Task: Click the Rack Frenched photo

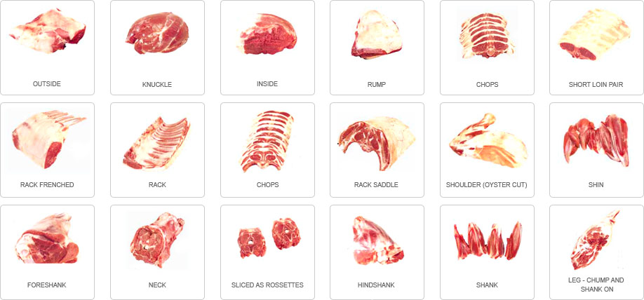Action: 49,139
